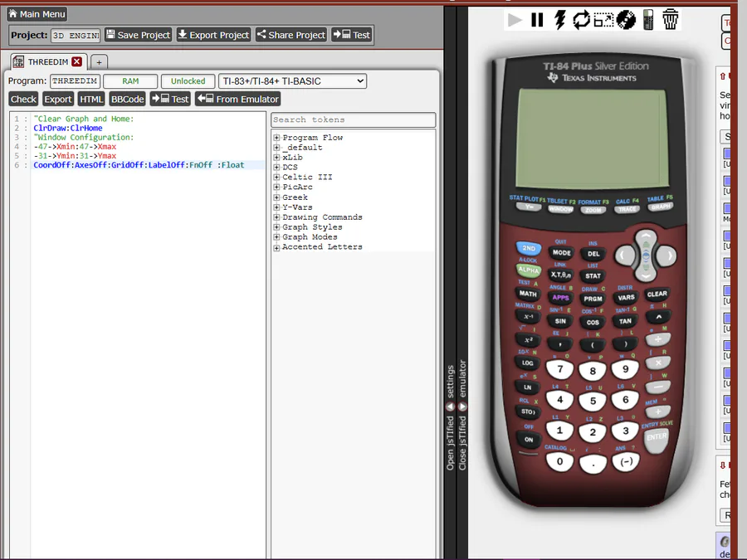
Task: Click the HTML button
Action: [91, 99]
